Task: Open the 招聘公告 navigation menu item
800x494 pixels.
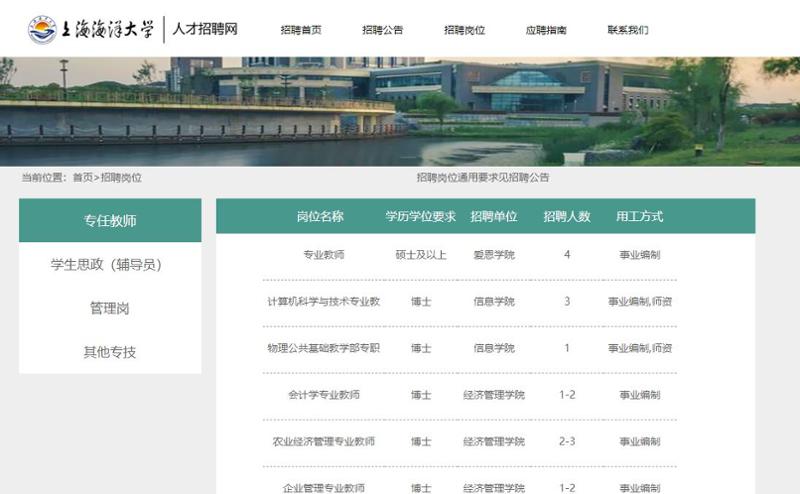Action: (x=382, y=30)
